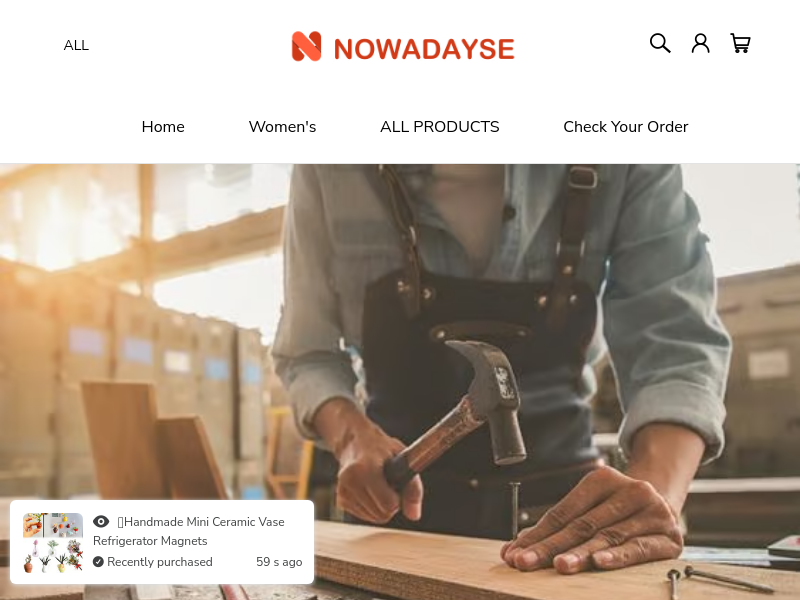Click the orange N logo mark

point(306,46)
